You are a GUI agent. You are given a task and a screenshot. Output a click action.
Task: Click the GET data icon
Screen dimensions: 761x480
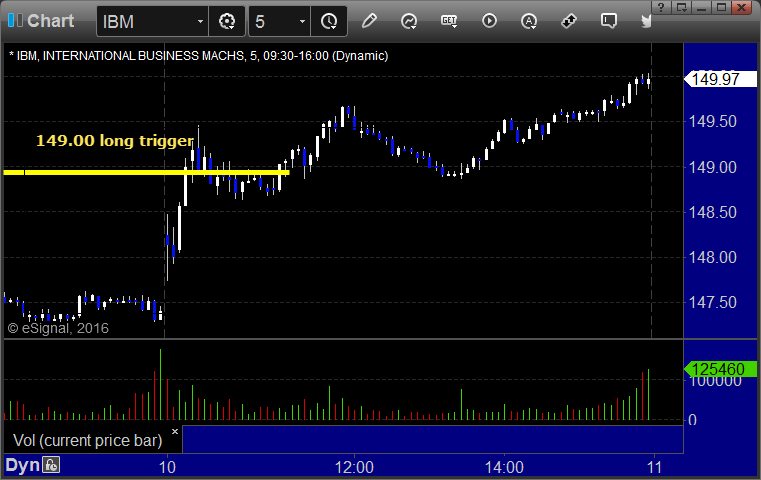coord(449,21)
